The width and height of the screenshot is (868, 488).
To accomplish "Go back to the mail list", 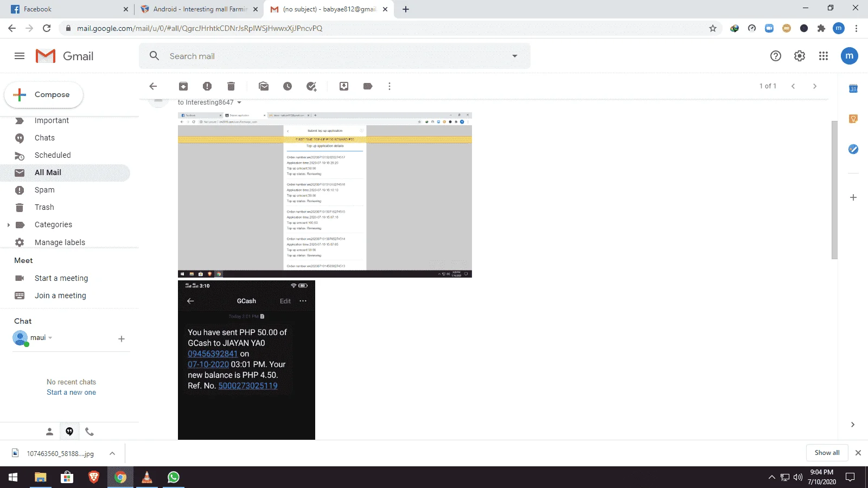I will (x=153, y=86).
